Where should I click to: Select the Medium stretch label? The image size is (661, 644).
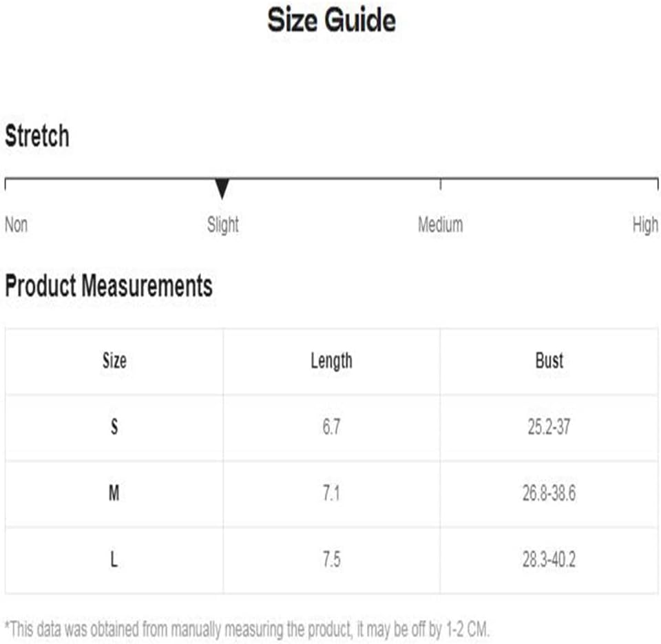[440, 224]
